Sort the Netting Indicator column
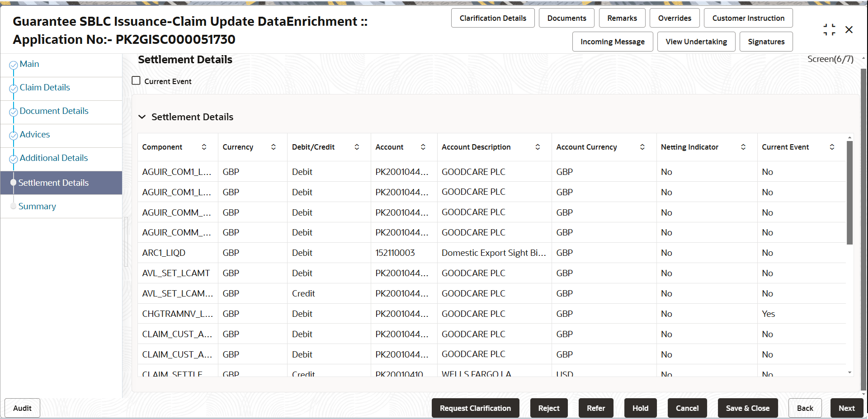868x419 pixels. [x=744, y=147]
